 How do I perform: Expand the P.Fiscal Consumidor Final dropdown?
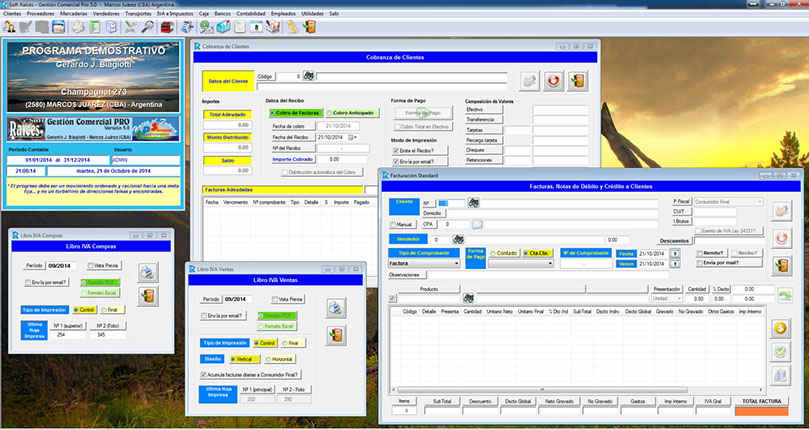pyautogui.click(x=759, y=201)
